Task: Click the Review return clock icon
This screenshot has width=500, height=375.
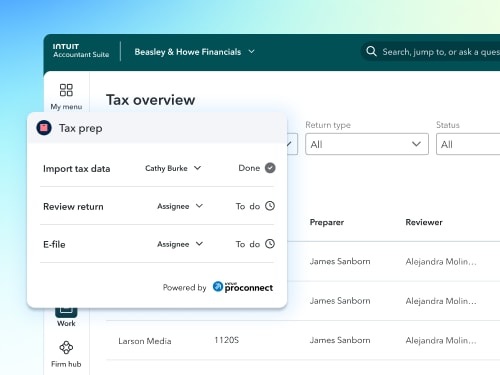Action: [270, 206]
